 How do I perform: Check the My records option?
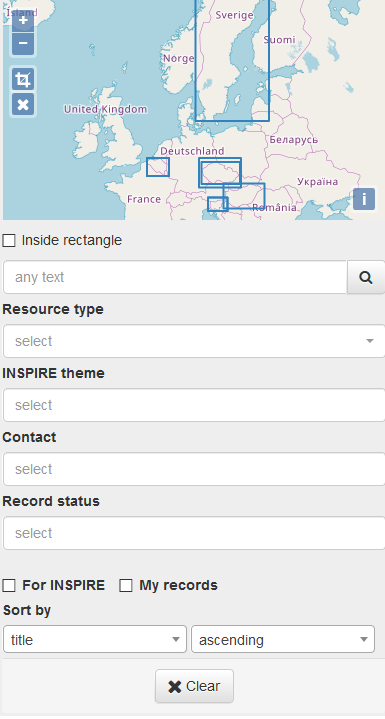[x=126, y=586]
